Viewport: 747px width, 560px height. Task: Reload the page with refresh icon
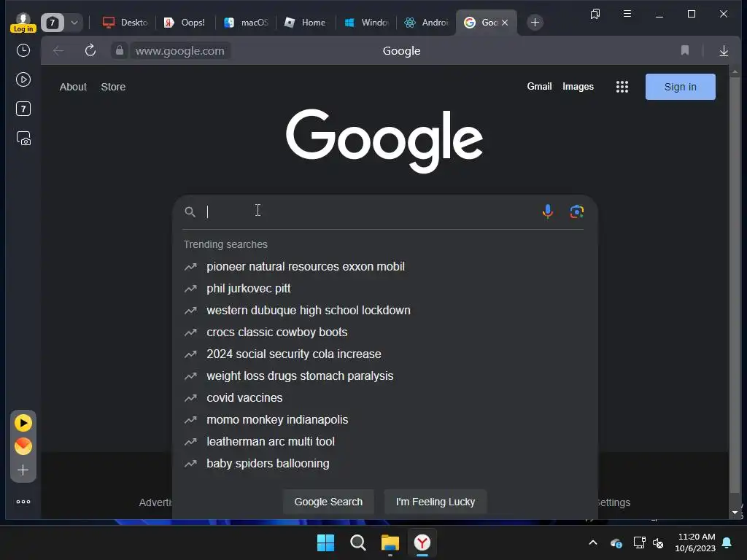coord(90,50)
